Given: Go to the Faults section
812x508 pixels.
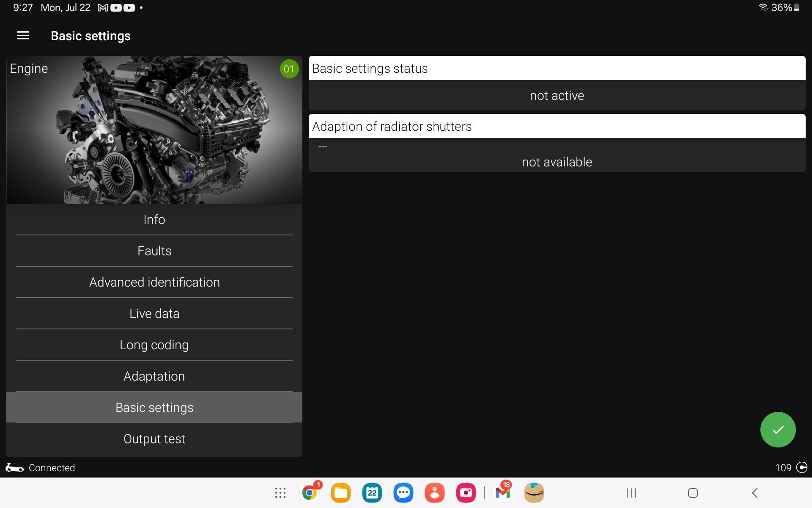Looking at the screenshot, I should coord(154,251).
